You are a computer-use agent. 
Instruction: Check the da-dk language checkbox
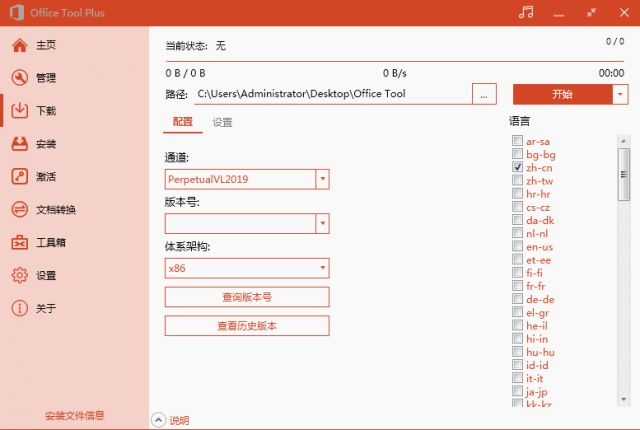point(518,219)
